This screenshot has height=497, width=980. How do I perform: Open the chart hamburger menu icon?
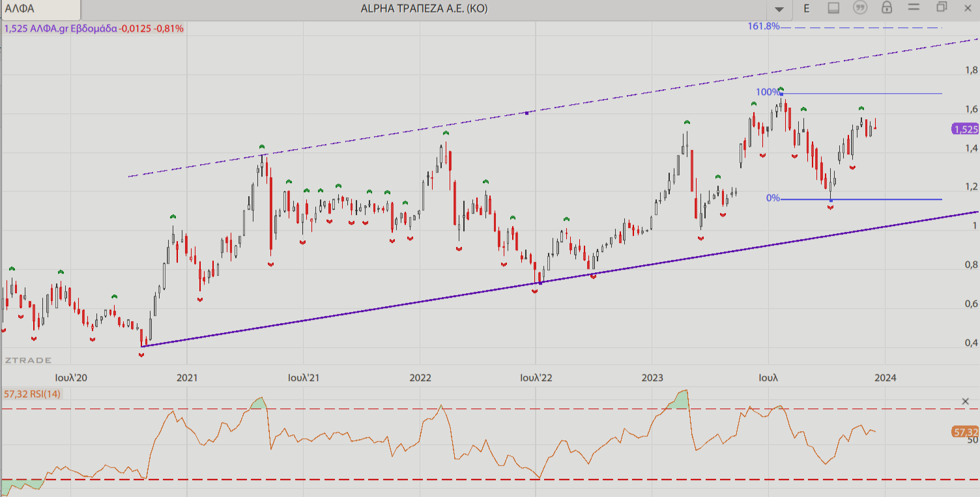914,7
